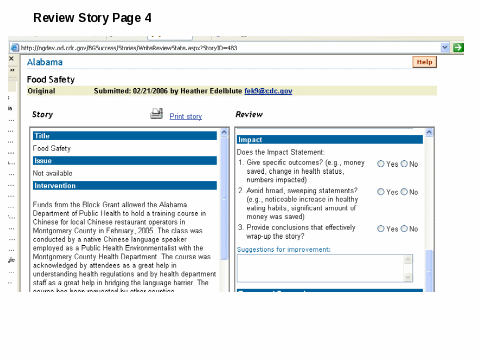Select No for Provide conclusions question

click(x=404, y=229)
